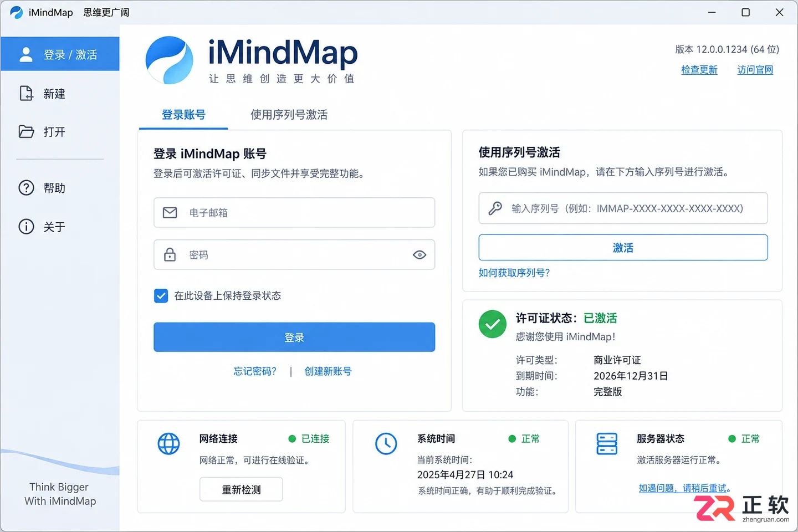Click the green dot beside 已连接
The width and height of the screenshot is (798, 532).
point(292,439)
